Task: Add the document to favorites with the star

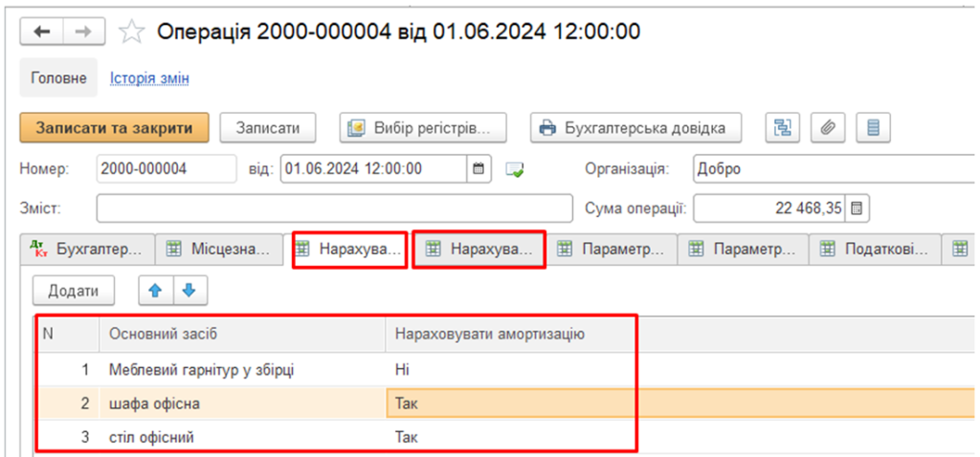Action: pyautogui.click(x=131, y=33)
